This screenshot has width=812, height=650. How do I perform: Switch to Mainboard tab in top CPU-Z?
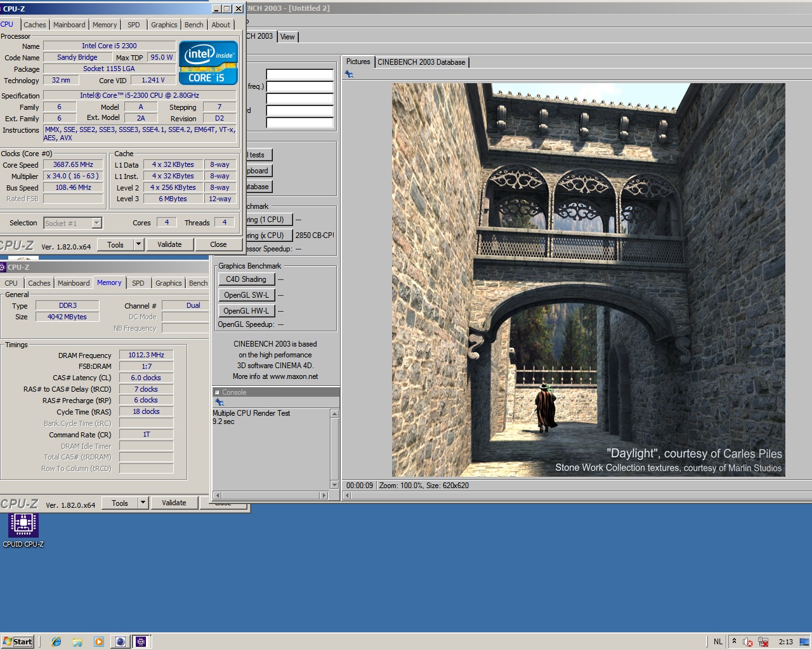[x=69, y=25]
